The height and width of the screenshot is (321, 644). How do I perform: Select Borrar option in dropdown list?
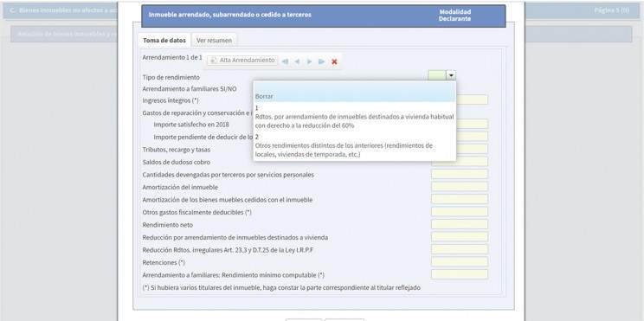click(354, 96)
